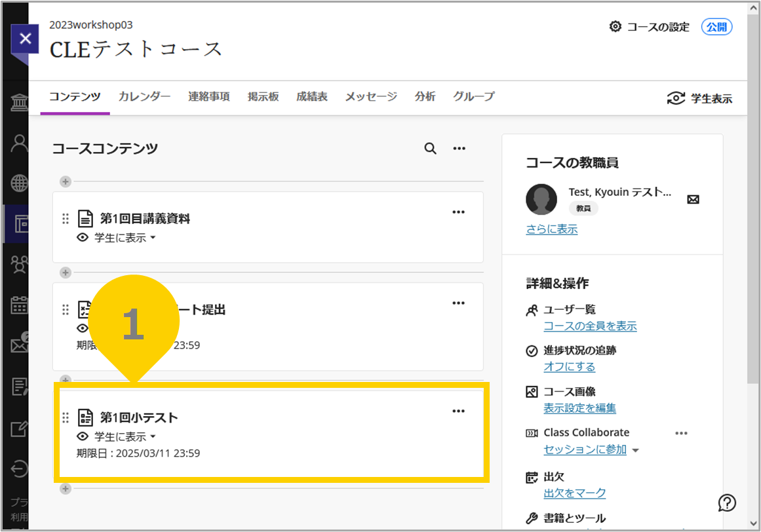Open Class Collaborate more options

pyautogui.click(x=682, y=433)
